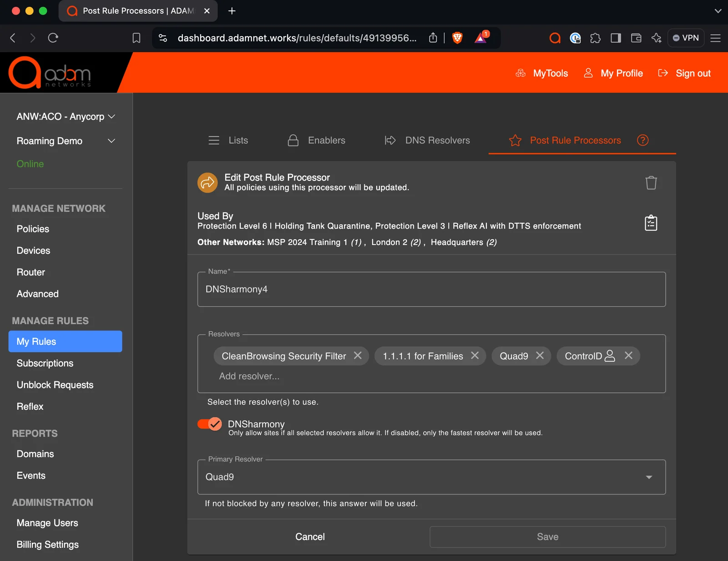The height and width of the screenshot is (561, 728).
Task: Click the adam networks logo
Action: (x=50, y=73)
